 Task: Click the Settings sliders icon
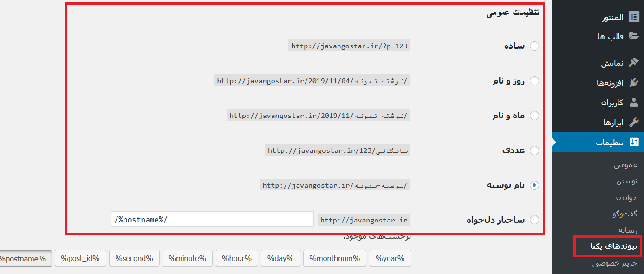[634, 143]
